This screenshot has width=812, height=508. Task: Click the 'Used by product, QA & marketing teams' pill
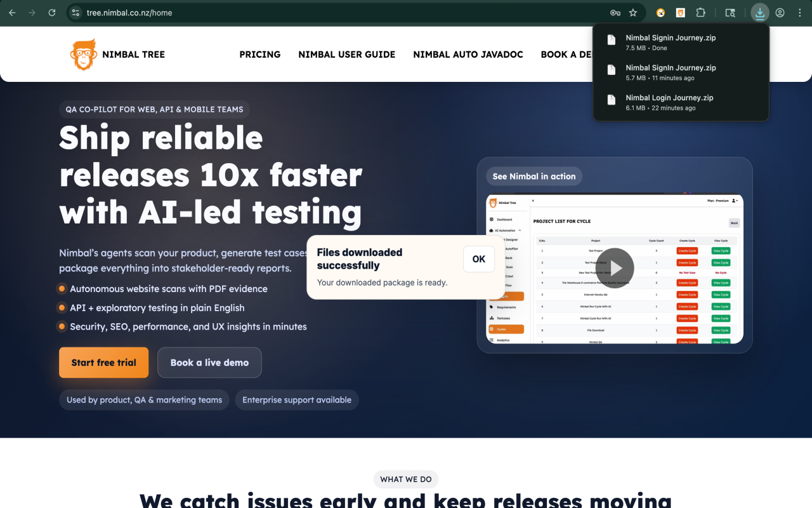click(145, 400)
